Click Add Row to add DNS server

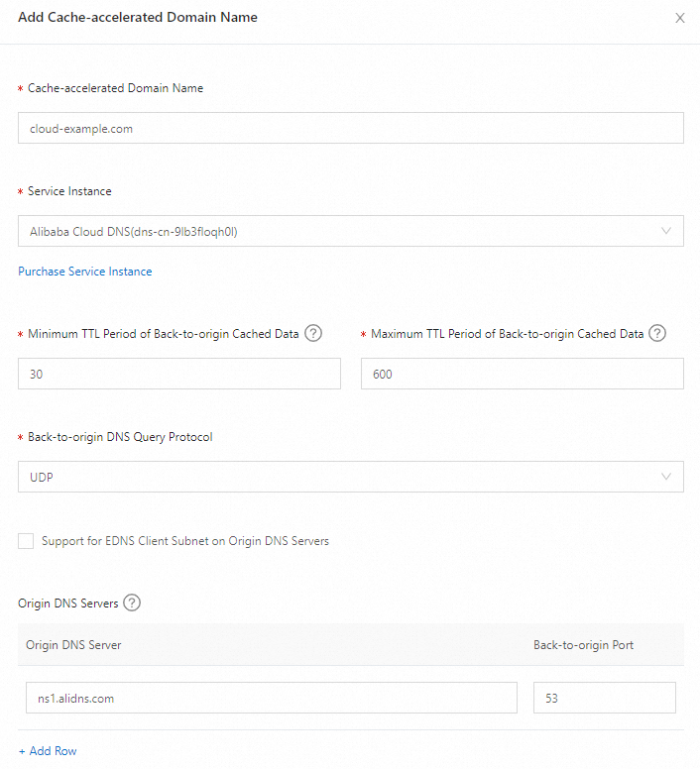(x=48, y=751)
